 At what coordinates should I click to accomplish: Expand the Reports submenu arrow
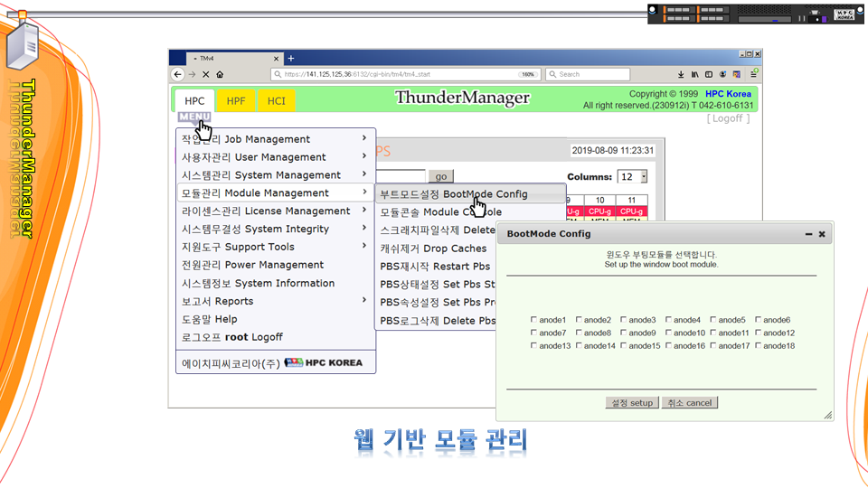[364, 299]
